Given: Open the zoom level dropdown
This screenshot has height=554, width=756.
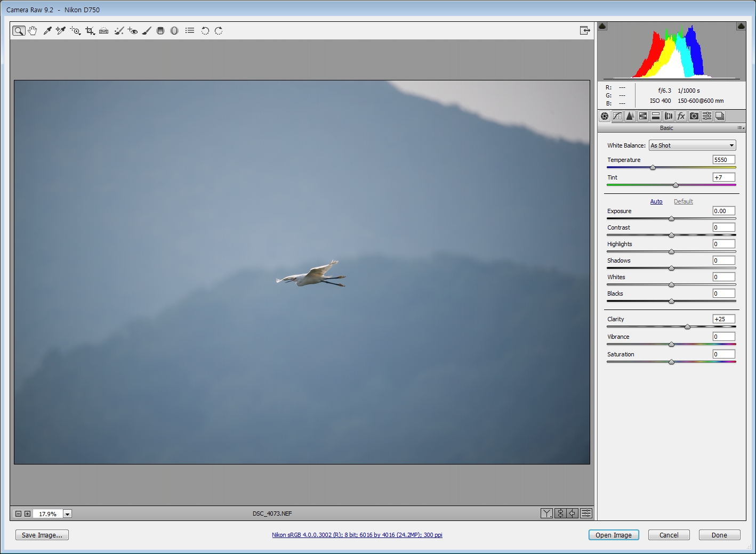Looking at the screenshot, I should [67, 514].
